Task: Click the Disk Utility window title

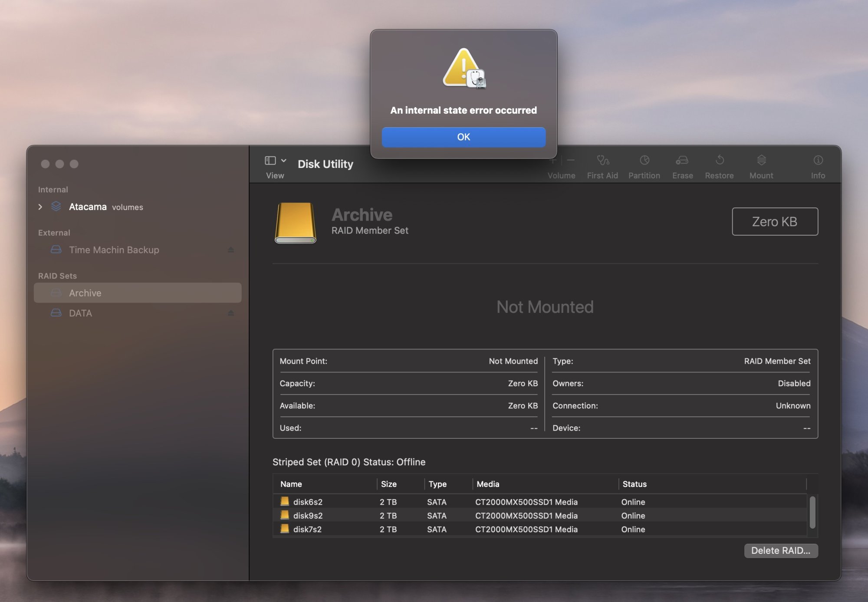Action: pyautogui.click(x=325, y=164)
